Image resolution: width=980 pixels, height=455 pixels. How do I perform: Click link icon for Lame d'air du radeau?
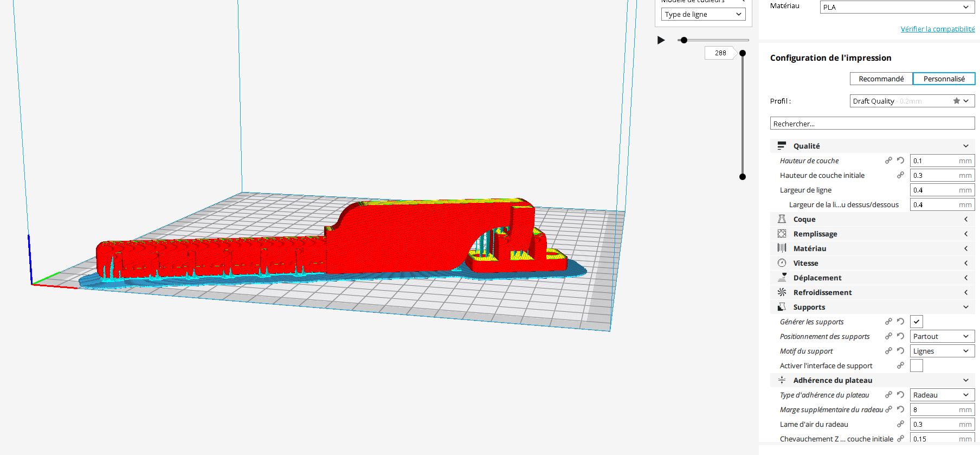pyautogui.click(x=900, y=424)
